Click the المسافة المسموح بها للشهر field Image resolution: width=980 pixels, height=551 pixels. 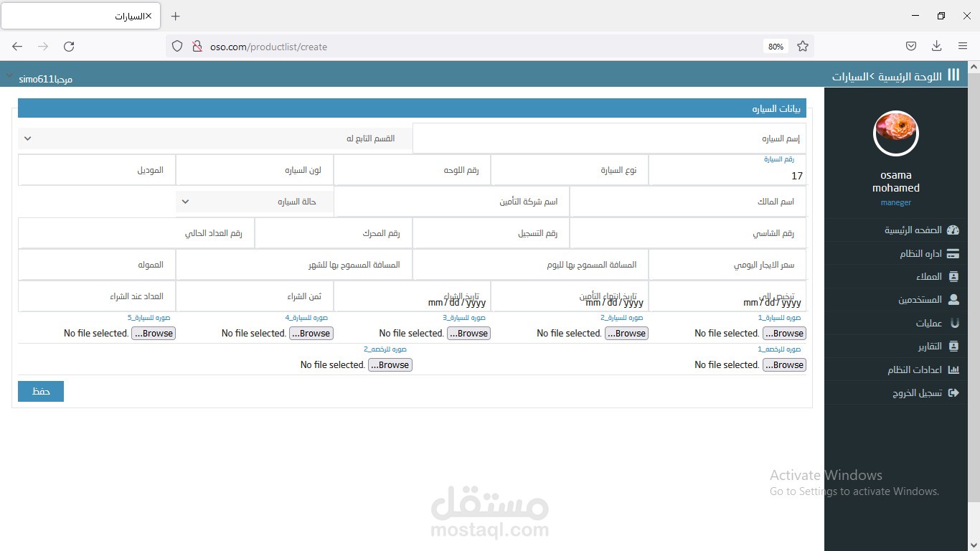[x=294, y=265]
